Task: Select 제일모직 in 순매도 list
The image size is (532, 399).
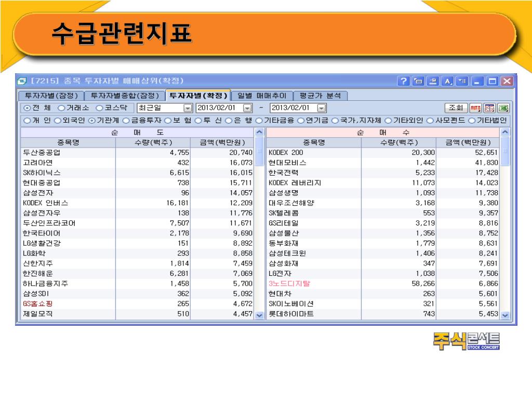Action: click(x=137, y=314)
